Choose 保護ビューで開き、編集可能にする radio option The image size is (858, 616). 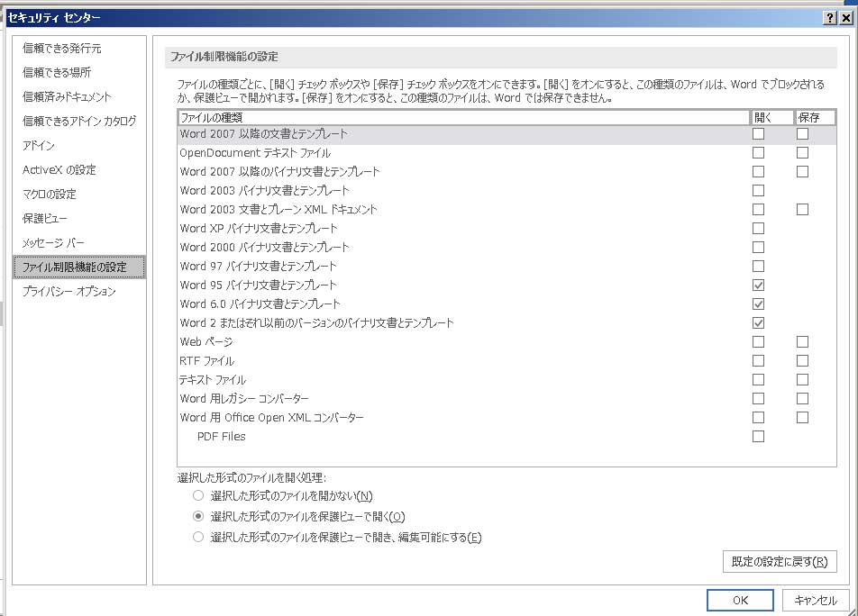(198, 538)
